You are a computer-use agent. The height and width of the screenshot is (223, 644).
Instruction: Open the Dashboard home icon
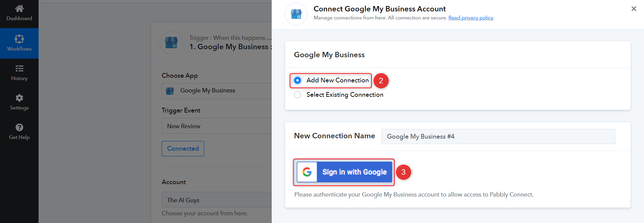19,8
